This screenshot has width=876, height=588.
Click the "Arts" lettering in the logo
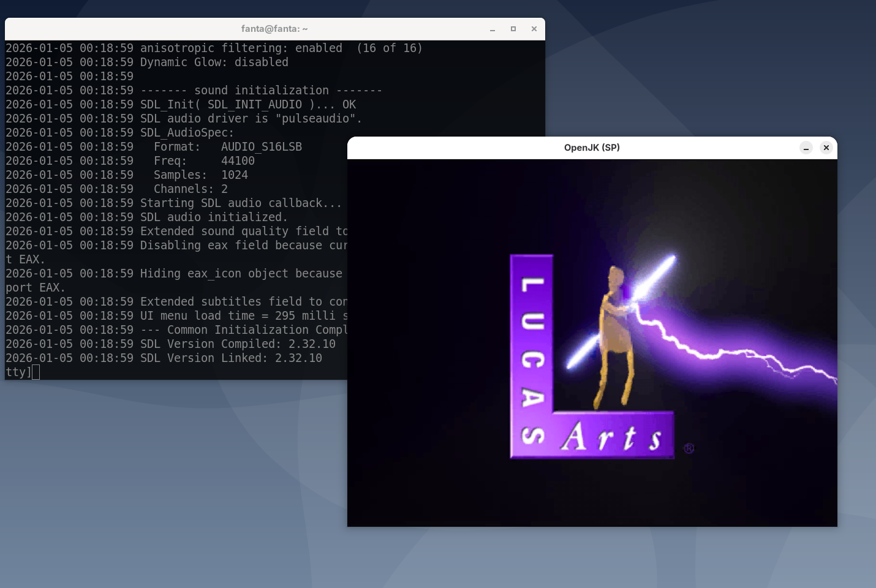pyautogui.click(x=613, y=437)
